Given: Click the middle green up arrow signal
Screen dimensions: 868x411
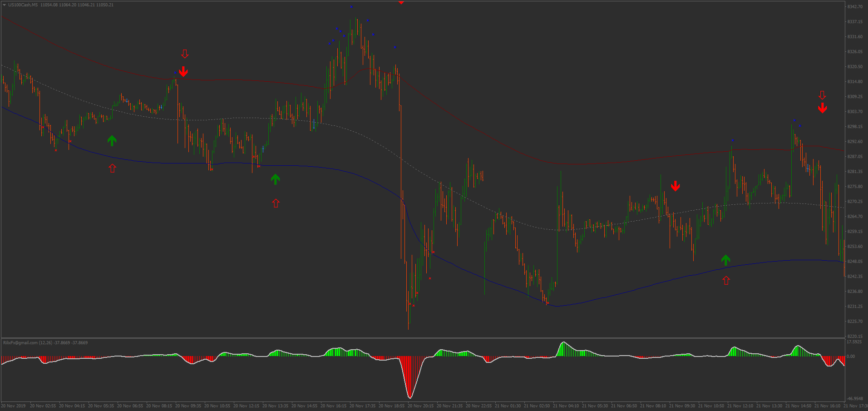Looking at the screenshot, I should [275, 179].
